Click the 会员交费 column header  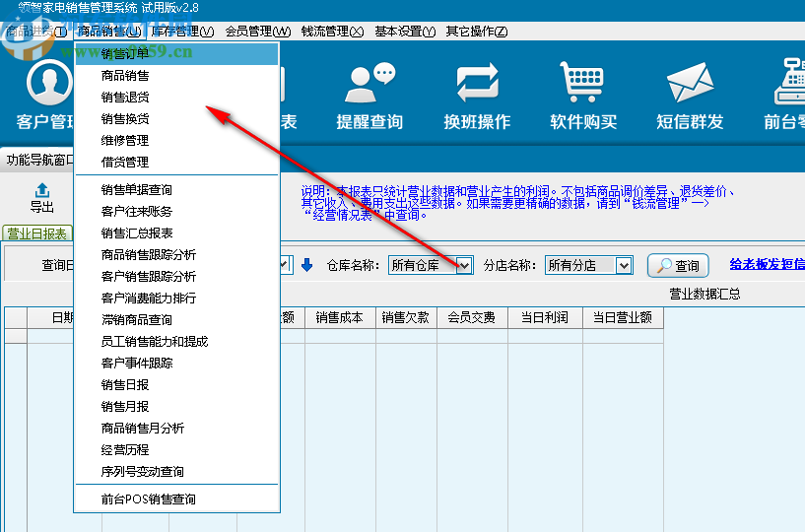tap(472, 317)
